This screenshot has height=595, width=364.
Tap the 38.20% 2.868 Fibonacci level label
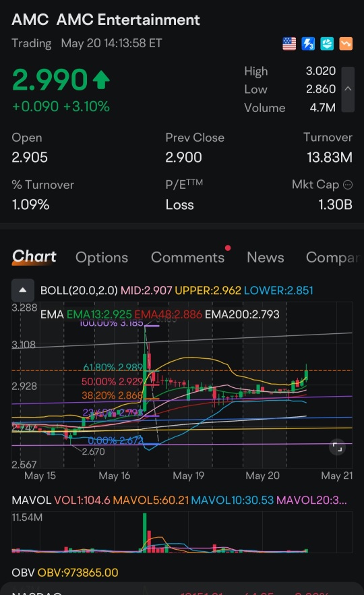point(112,395)
